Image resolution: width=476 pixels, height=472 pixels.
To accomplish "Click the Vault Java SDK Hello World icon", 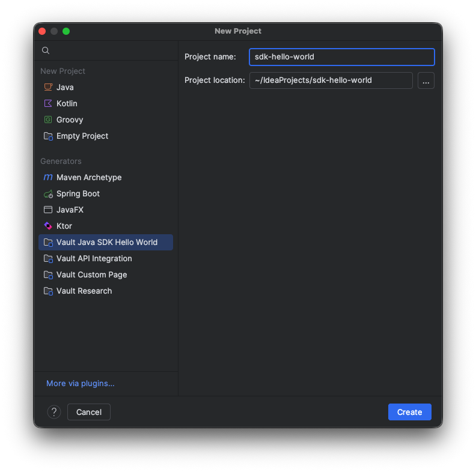I will [48, 243].
